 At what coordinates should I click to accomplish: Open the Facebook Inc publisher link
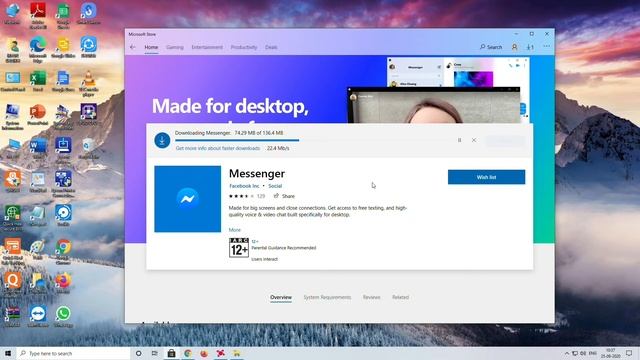[244, 186]
